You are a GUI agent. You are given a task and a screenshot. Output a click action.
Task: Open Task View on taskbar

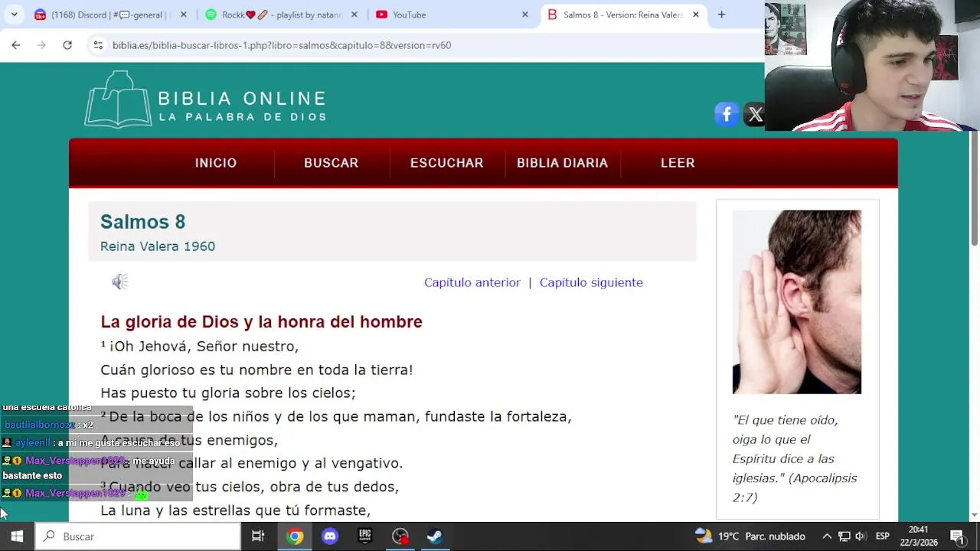258,536
